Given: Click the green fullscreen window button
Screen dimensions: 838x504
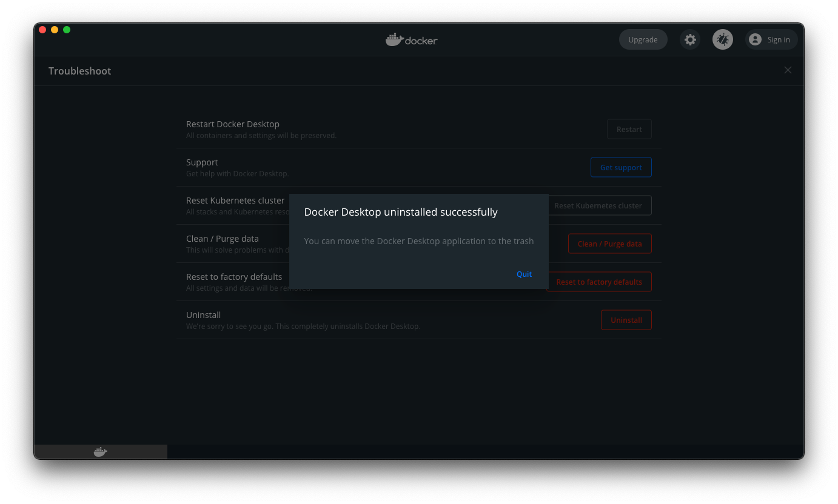Looking at the screenshot, I should pos(67,30).
